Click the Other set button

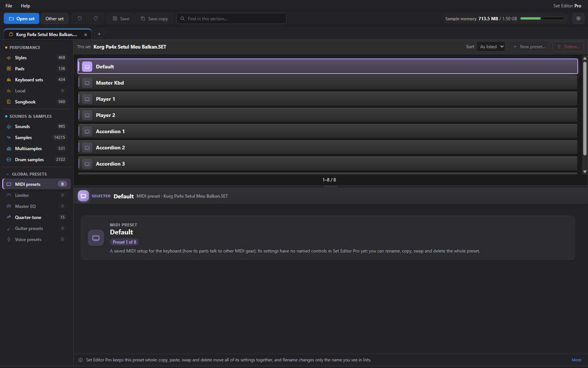point(54,18)
